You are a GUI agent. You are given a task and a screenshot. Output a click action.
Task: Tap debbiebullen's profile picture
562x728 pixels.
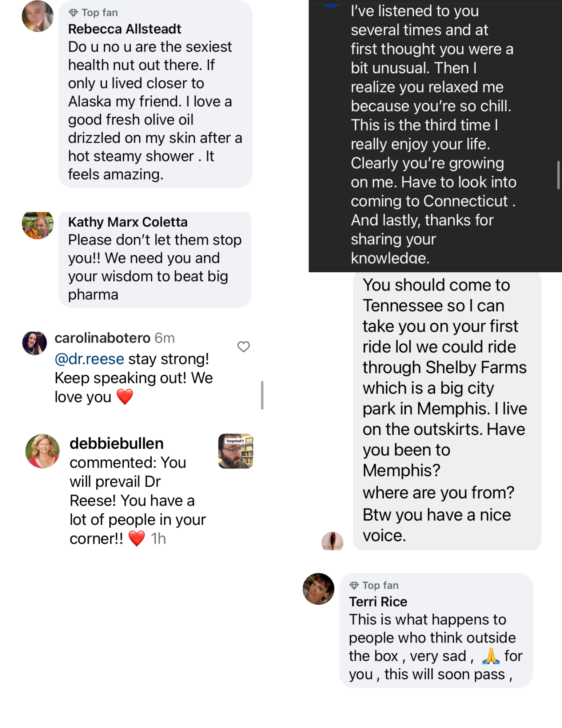pyautogui.click(x=43, y=451)
